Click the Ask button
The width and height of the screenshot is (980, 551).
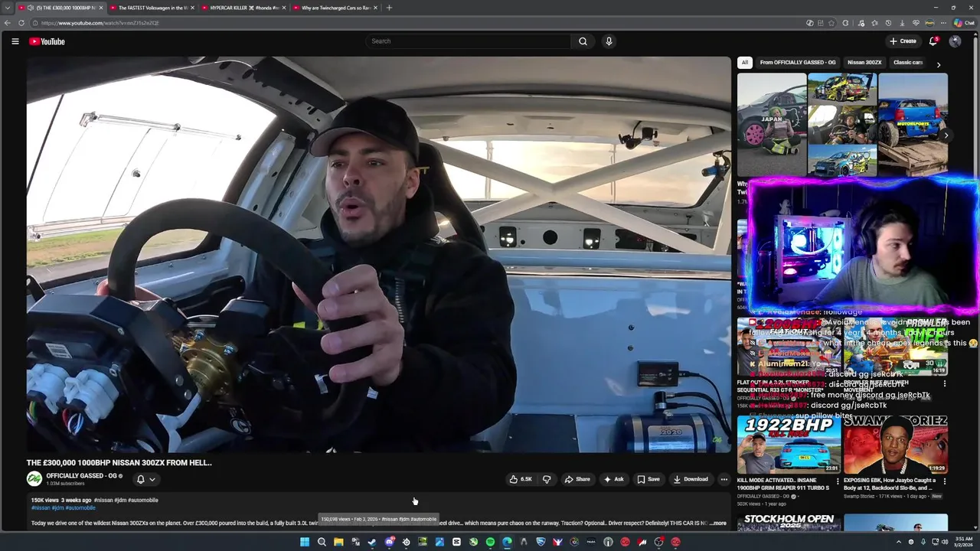pyautogui.click(x=614, y=479)
